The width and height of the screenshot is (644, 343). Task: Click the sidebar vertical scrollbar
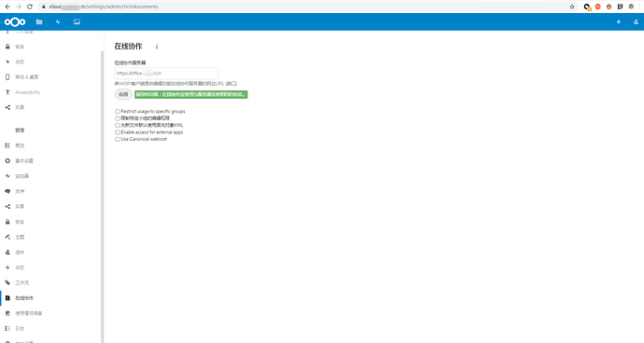coord(103,196)
